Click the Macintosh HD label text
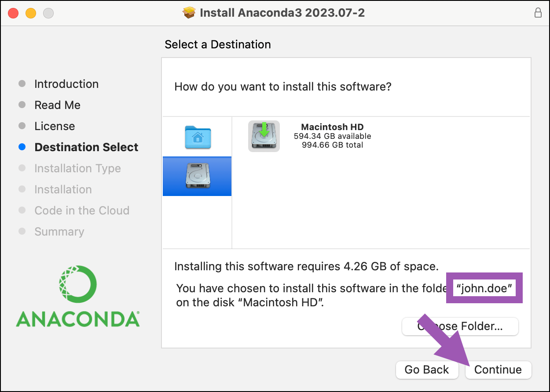 point(332,127)
